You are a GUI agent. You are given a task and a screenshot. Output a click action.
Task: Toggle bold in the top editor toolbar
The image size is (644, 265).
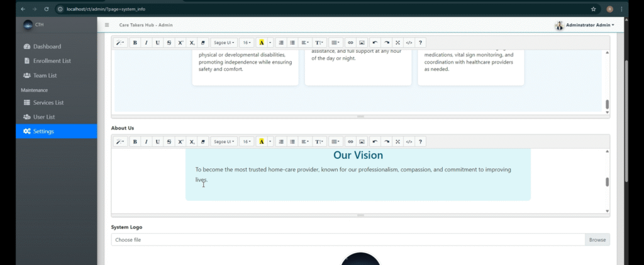pos(135,42)
